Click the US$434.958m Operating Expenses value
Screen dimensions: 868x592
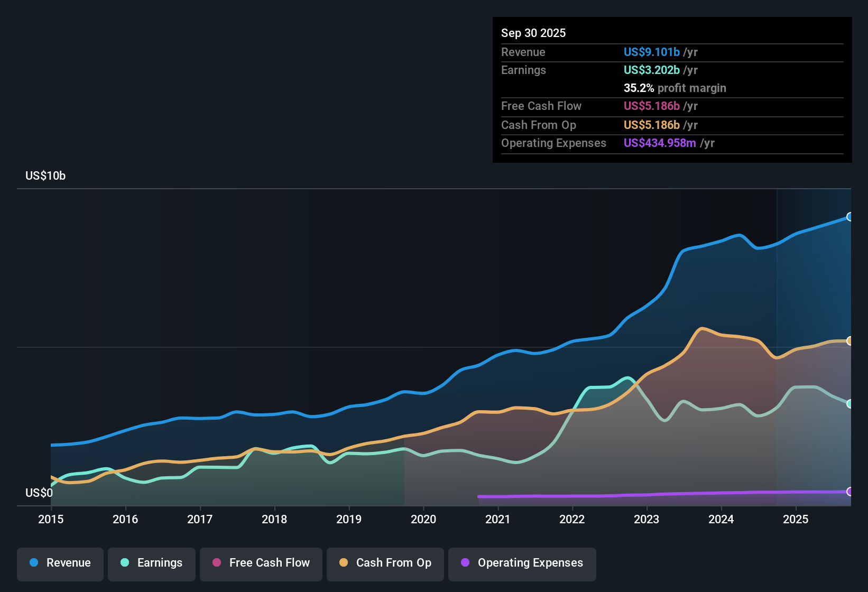pos(660,143)
